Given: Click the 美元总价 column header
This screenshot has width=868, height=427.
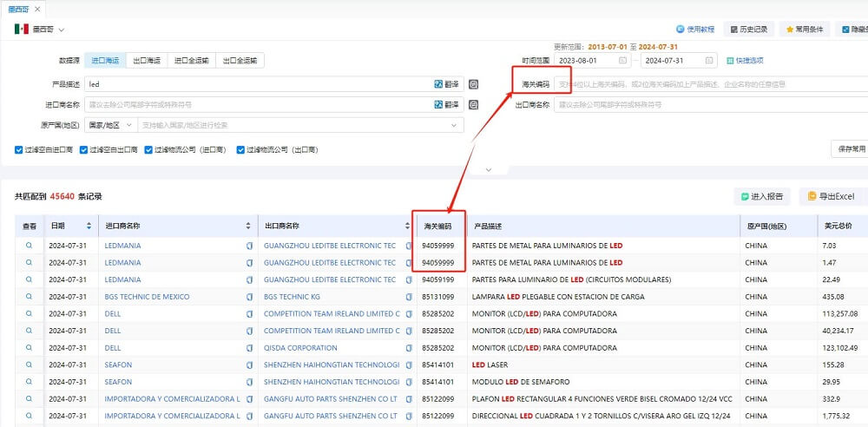Looking at the screenshot, I should (x=838, y=226).
